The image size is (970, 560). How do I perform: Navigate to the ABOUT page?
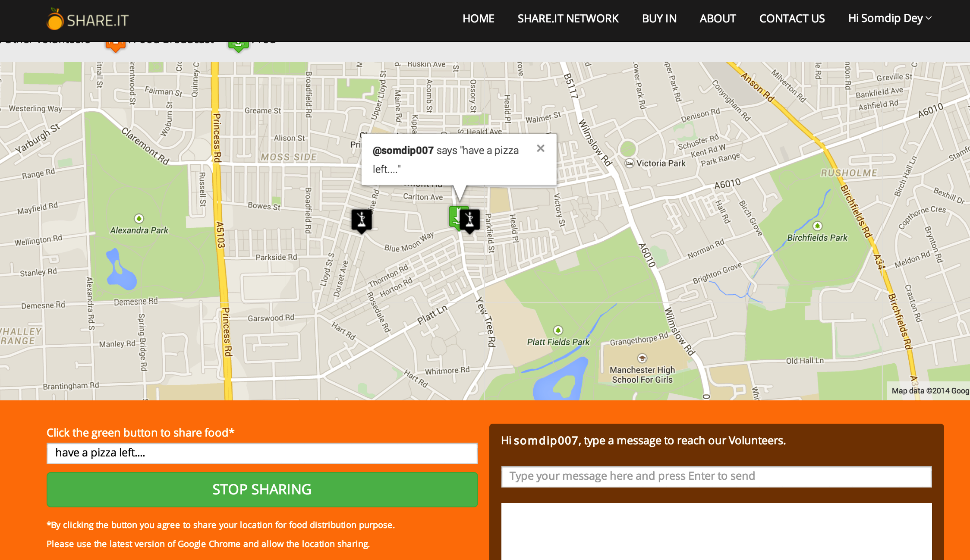[718, 19]
